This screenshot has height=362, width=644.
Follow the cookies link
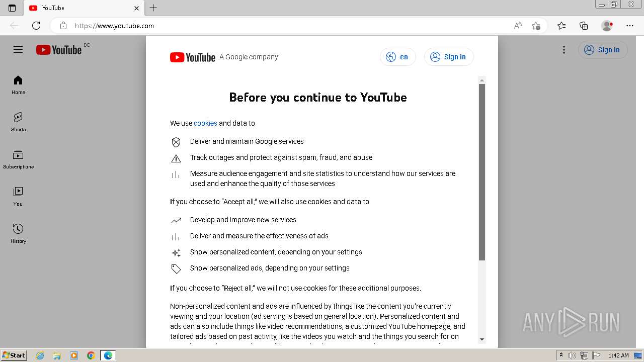(205, 123)
